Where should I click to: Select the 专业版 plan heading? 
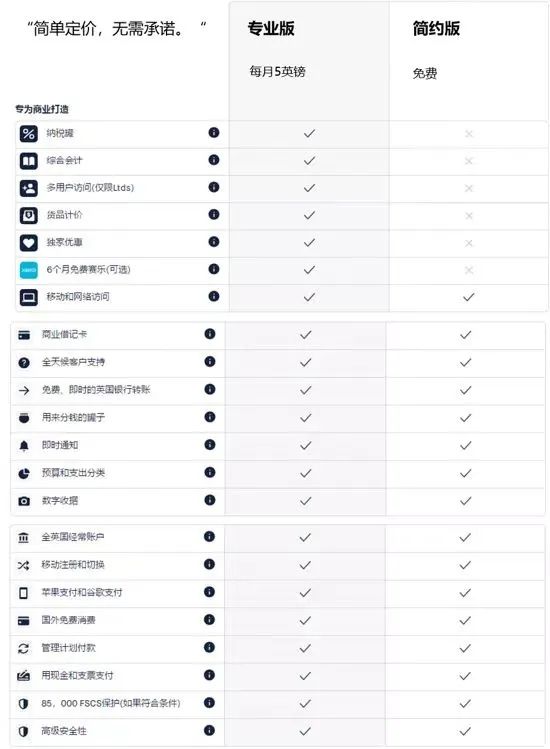(x=271, y=29)
